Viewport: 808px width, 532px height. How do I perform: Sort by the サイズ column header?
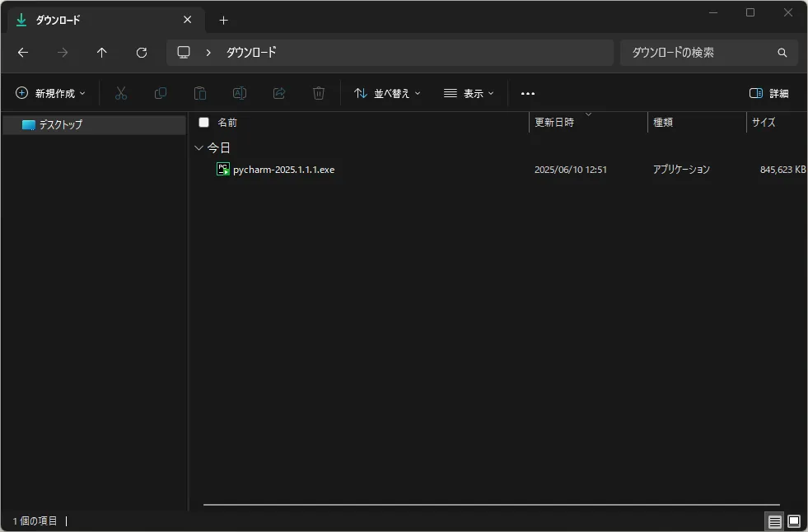pos(764,123)
